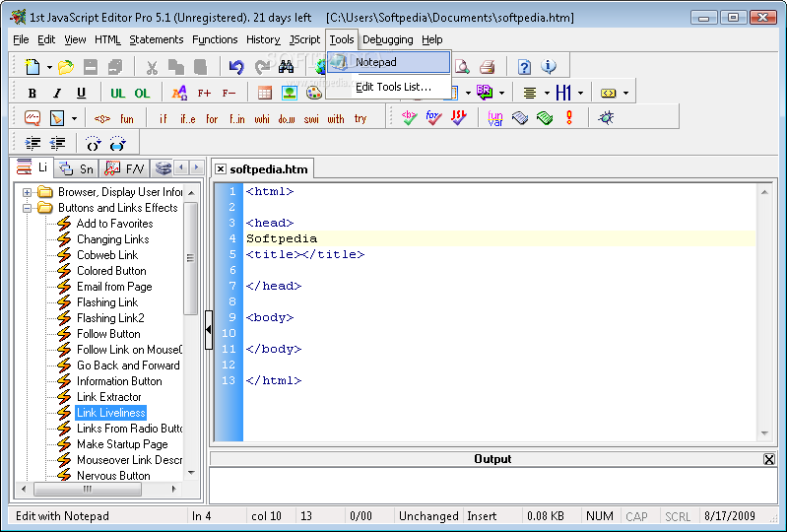Click the H1 heading icon
The height and width of the screenshot is (532, 787).
pos(563,93)
